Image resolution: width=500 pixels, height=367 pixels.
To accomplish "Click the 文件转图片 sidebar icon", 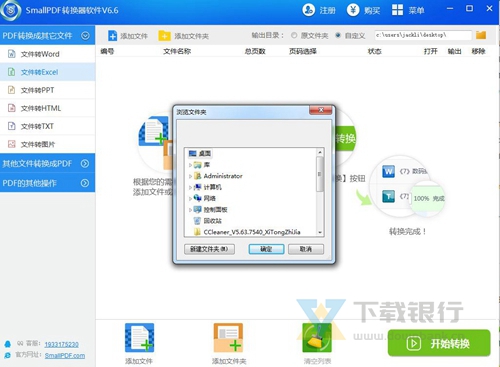I will point(12,144).
